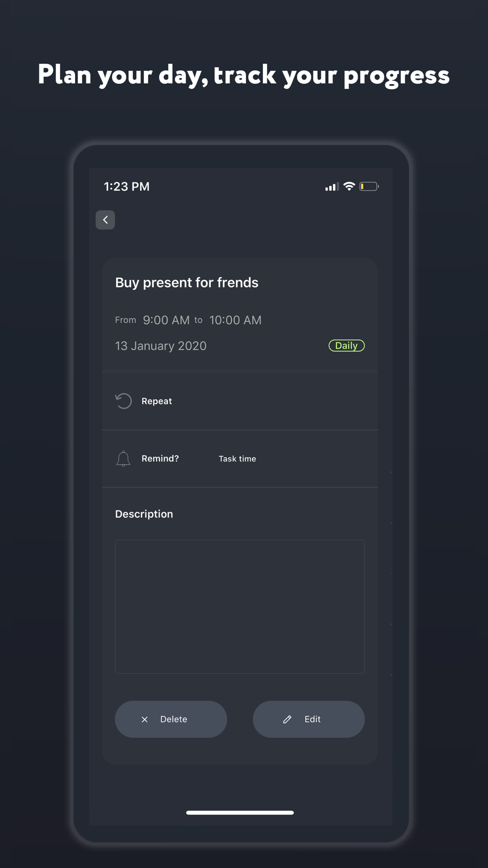Tap the back arrow button
488x868 pixels.
(105, 220)
